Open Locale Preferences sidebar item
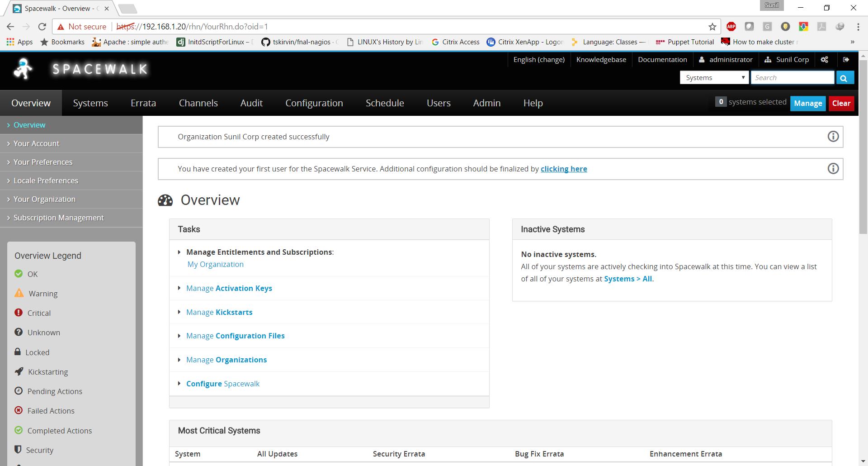Viewport: 868px width, 466px height. [x=71, y=181]
